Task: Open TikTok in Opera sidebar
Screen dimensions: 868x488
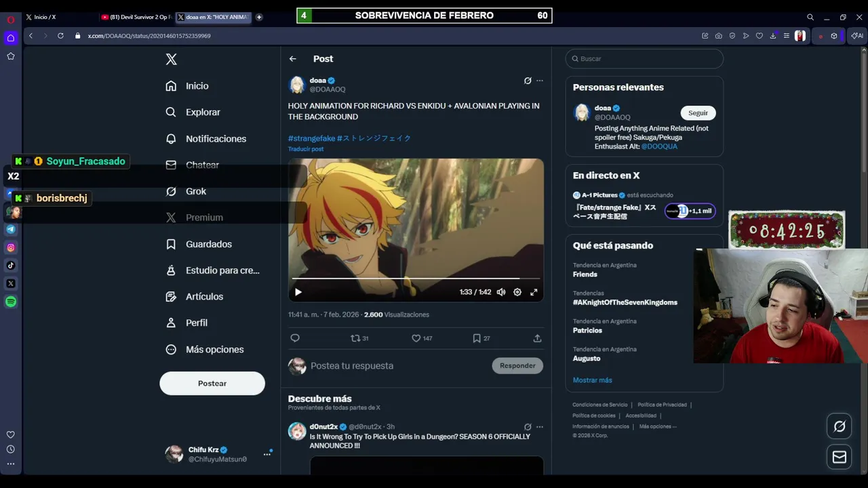Action: tap(11, 266)
